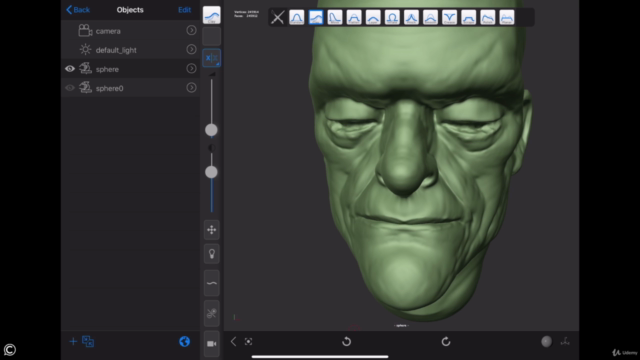
Task: Open the world globe settings
Action: (184, 341)
